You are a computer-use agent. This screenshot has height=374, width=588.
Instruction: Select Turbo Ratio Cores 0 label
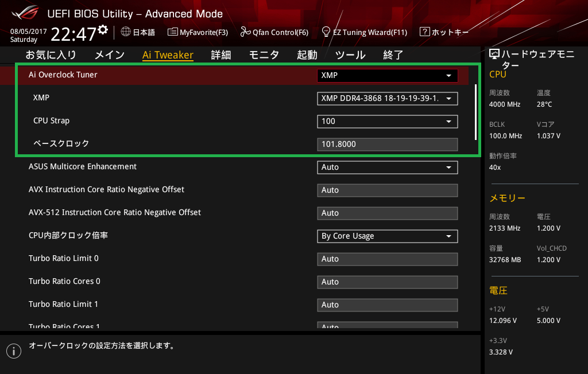(x=64, y=281)
